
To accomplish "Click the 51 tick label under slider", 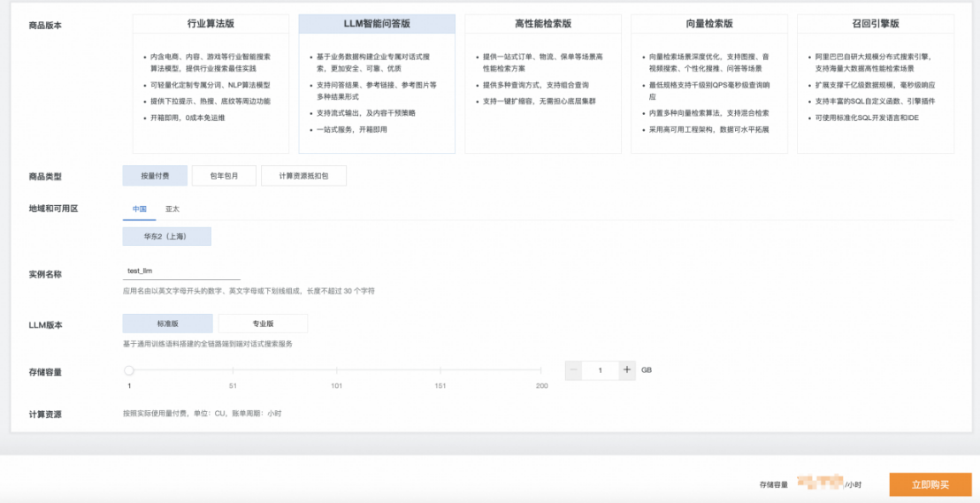I will click(x=233, y=386).
